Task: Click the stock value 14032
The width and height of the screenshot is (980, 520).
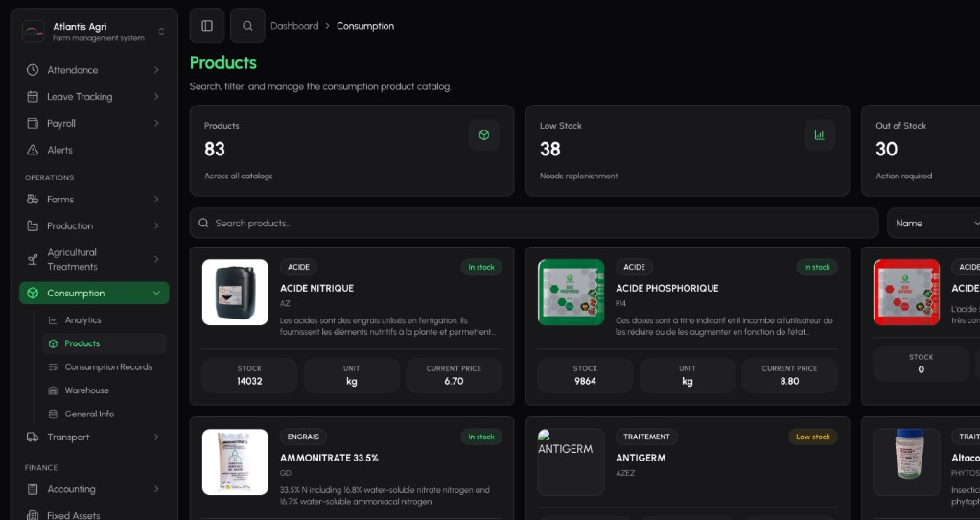Action: (249, 381)
